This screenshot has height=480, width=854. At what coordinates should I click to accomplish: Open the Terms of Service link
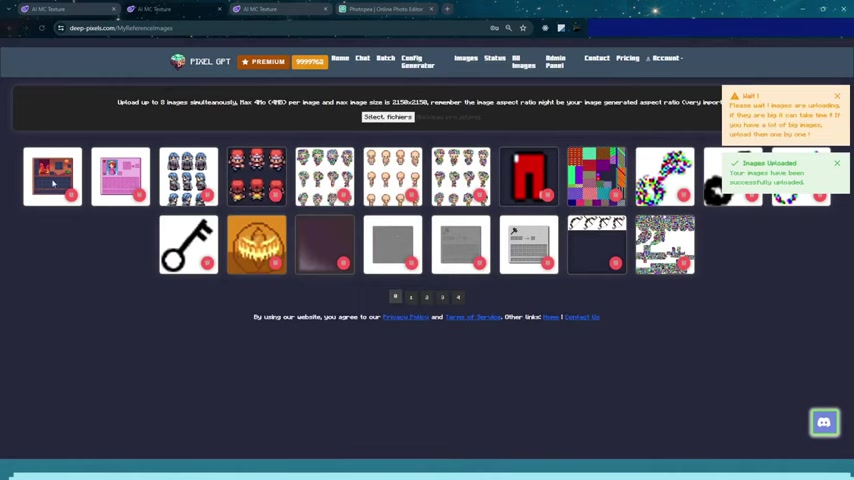click(x=473, y=317)
